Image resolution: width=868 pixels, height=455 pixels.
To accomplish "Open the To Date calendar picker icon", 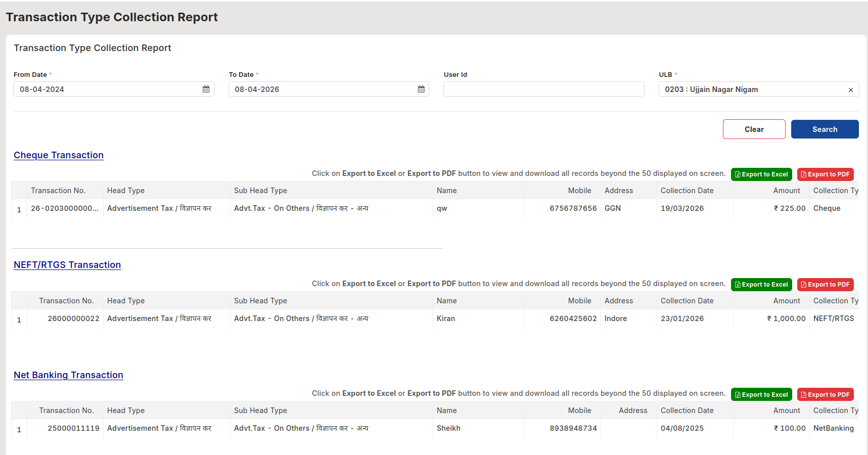I will point(421,89).
